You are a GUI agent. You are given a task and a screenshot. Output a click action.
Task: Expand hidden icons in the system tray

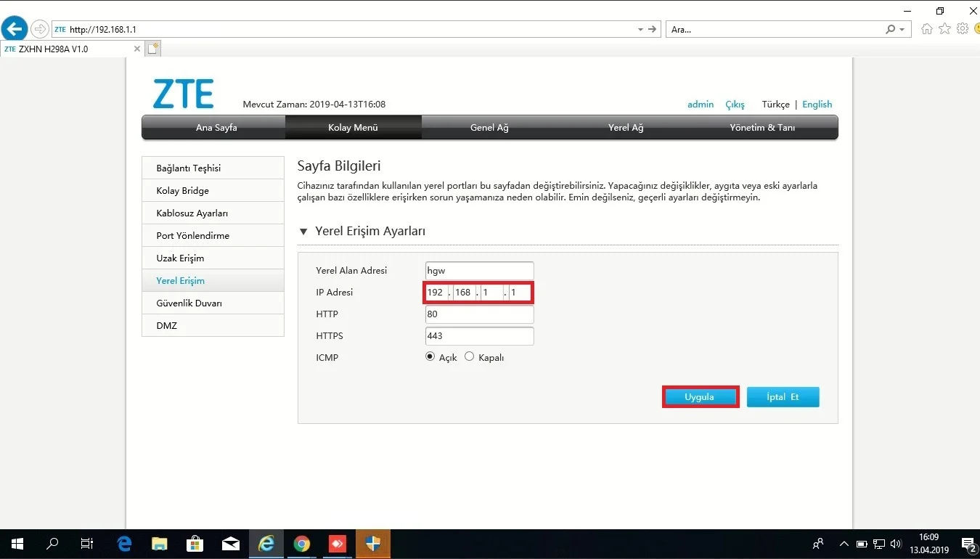click(844, 544)
